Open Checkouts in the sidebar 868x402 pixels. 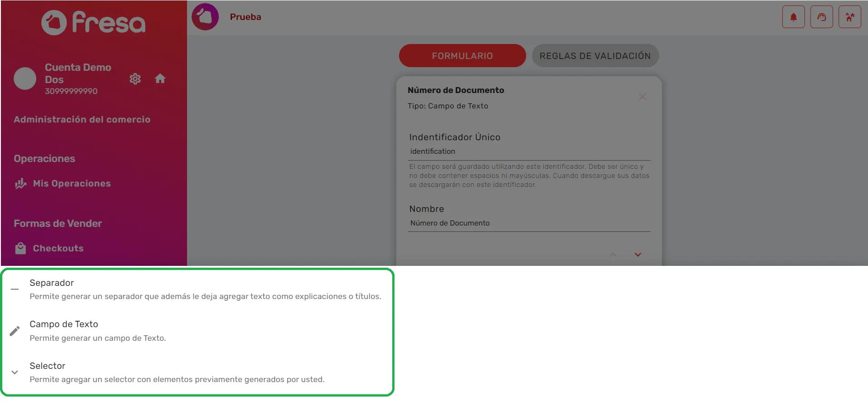[49, 248]
